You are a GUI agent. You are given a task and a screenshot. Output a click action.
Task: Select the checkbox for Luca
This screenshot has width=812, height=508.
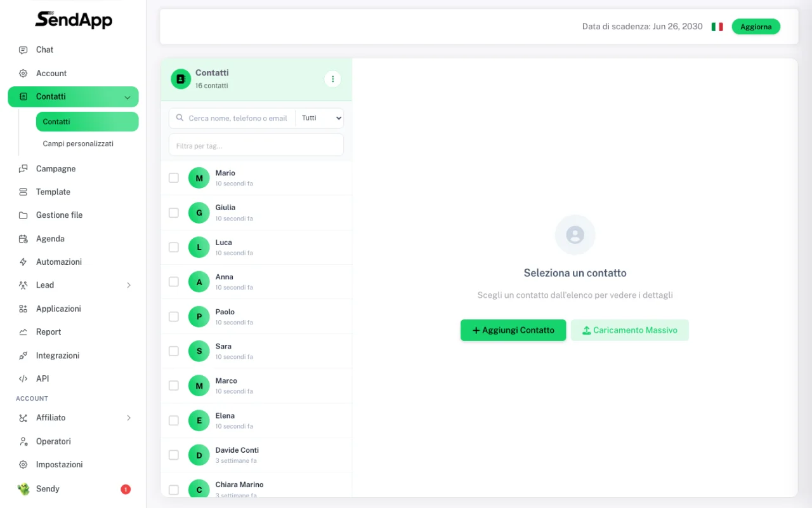pos(174,247)
